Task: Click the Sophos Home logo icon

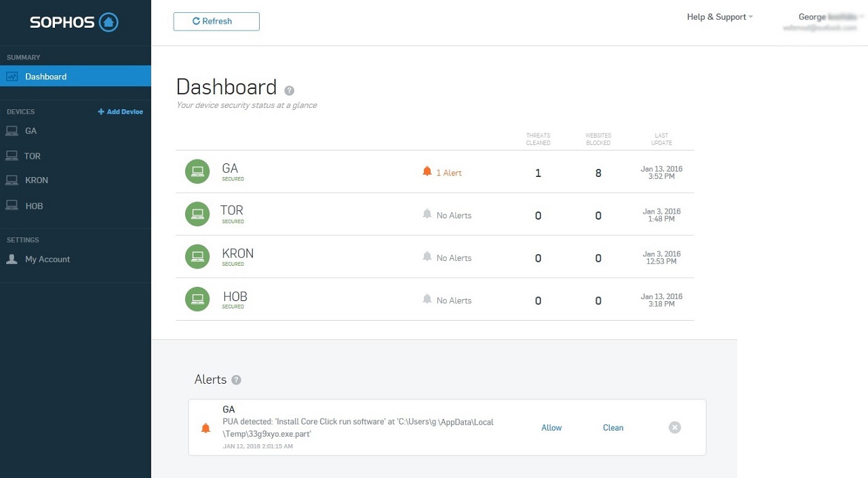Action: point(108,22)
